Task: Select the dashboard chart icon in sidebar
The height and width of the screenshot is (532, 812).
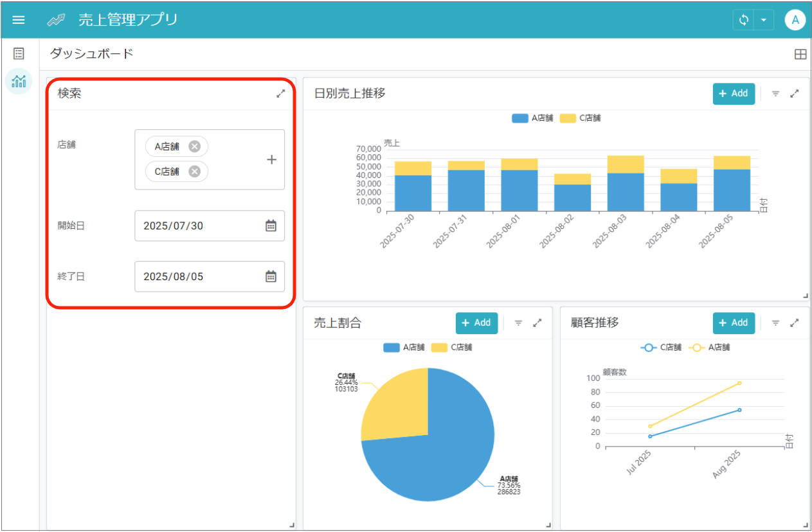Action: click(19, 81)
